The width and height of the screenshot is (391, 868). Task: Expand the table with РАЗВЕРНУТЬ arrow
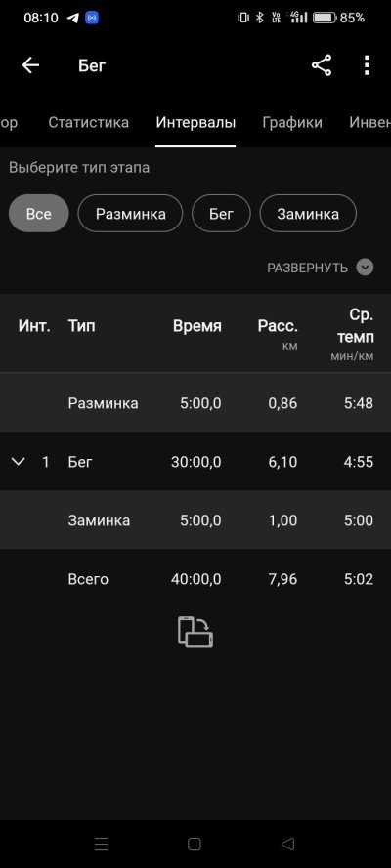365,268
